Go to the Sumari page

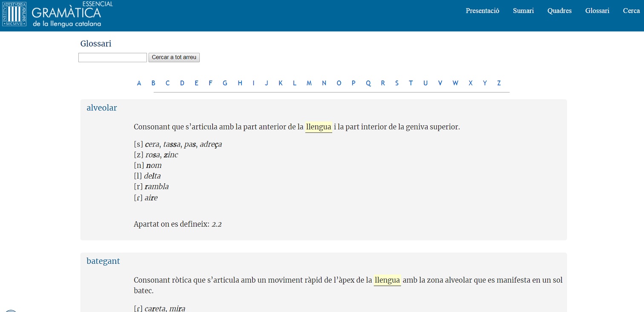click(523, 11)
